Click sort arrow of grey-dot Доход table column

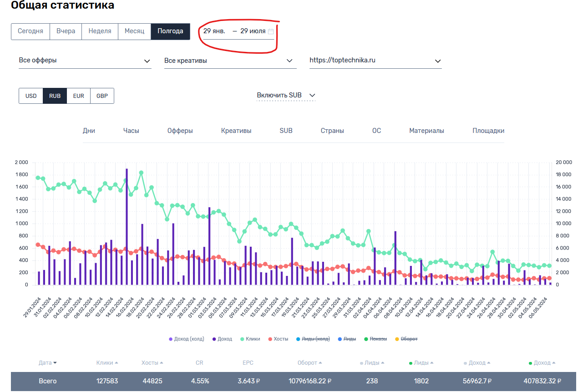tap(489, 363)
